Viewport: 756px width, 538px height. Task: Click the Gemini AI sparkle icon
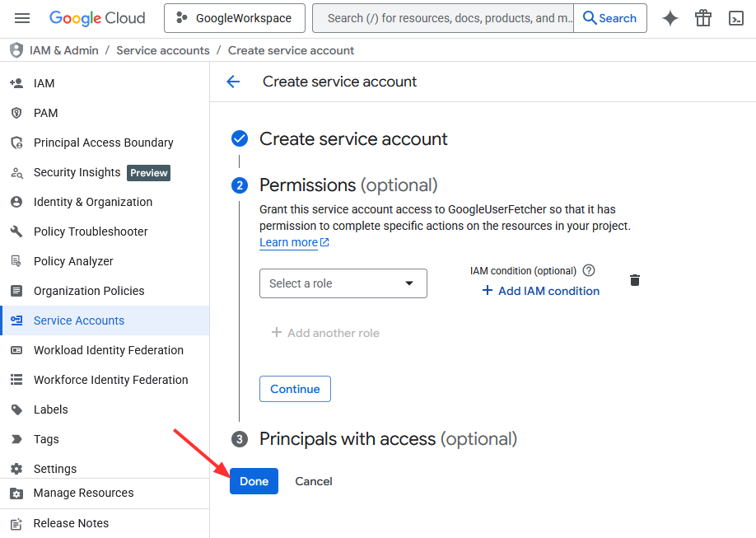pyautogui.click(x=670, y=18)
